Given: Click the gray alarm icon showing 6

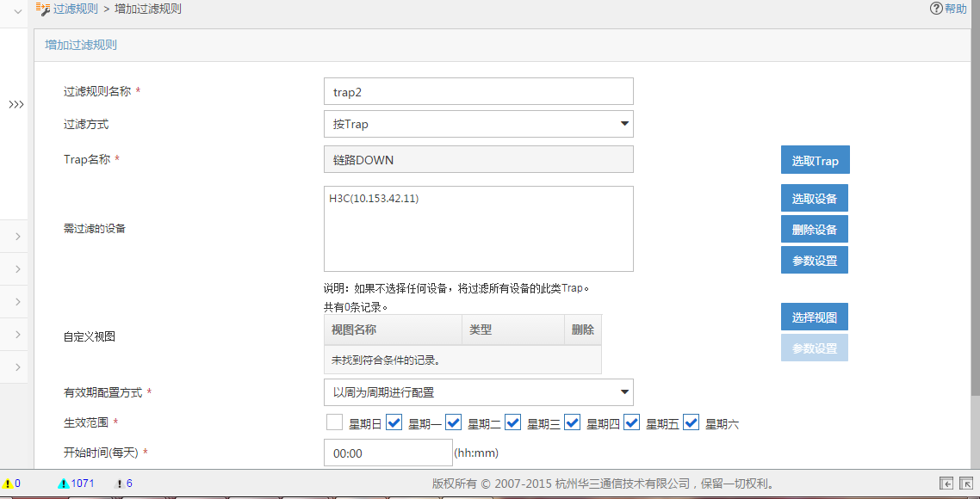Looking at the screenshot, I should (x=120, y=484).
